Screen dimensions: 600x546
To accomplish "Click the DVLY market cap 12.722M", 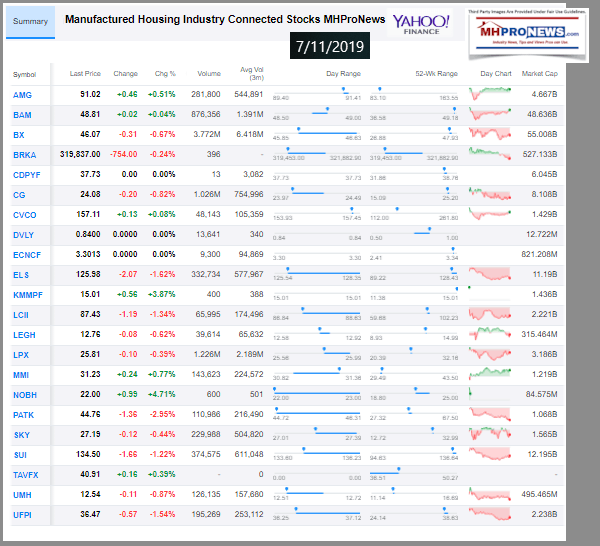I will tap(541, 234).
